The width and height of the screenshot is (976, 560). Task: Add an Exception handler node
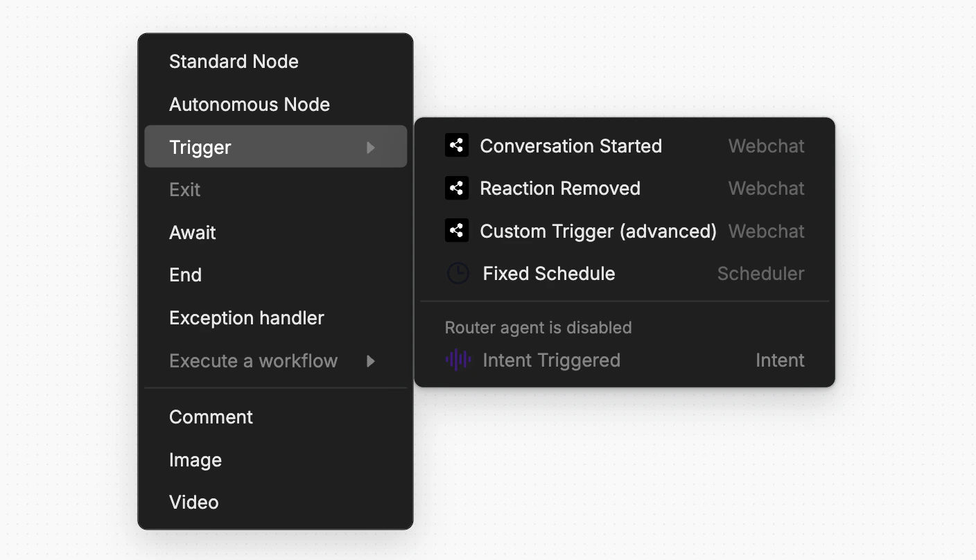(275, 317)
